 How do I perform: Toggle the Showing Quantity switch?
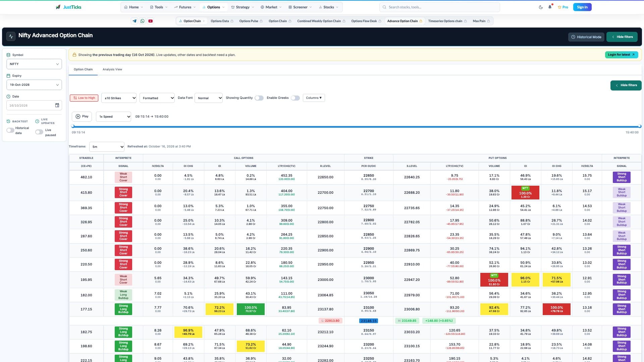coord(259,98)
